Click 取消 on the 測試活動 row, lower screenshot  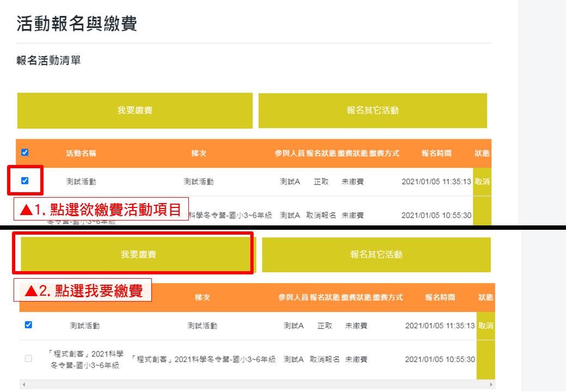point(486,326)
